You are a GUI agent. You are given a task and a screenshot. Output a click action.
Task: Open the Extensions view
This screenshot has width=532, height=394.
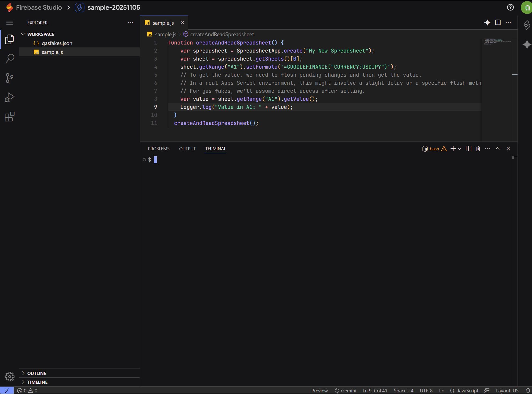click(x=10, y=117)
